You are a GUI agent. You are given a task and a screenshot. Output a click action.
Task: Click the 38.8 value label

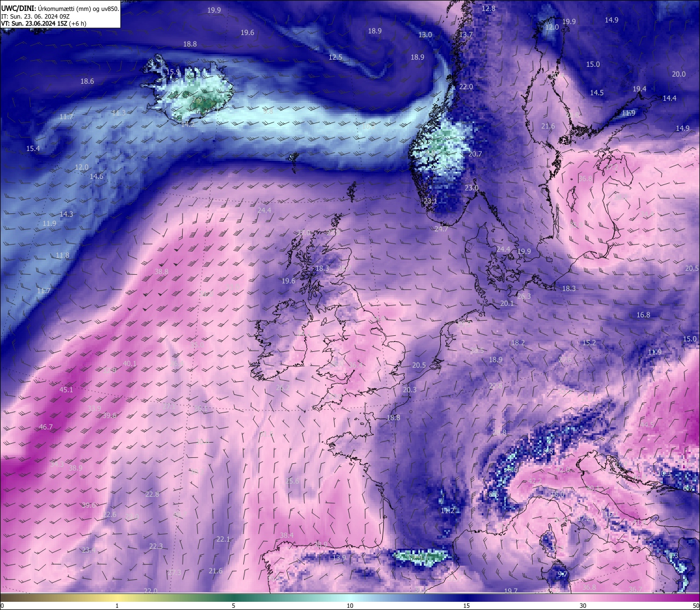pyautogui.click(x=161, y=272)
